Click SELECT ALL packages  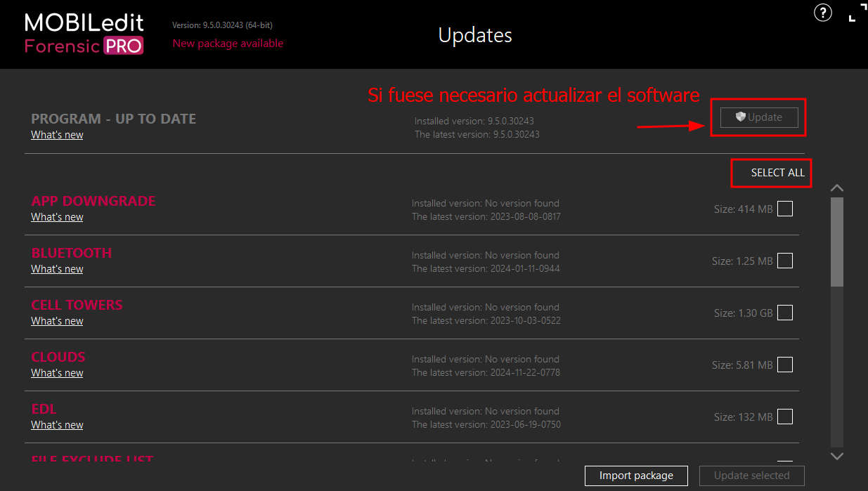[777, 173]
